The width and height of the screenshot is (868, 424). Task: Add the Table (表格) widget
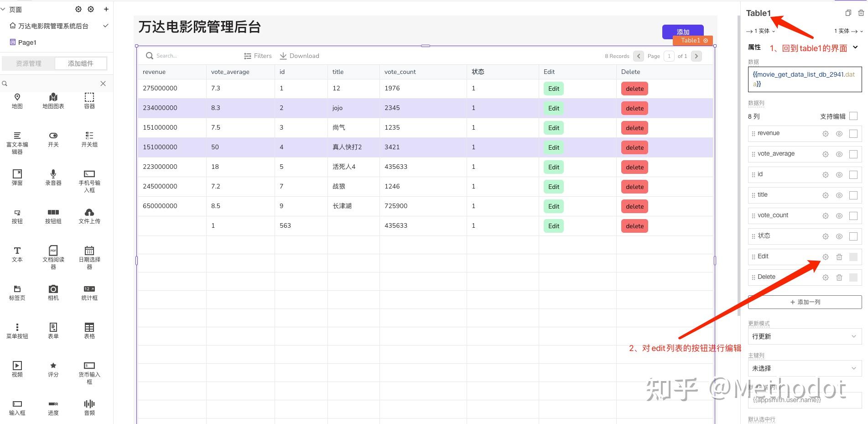tap(89, 331)
